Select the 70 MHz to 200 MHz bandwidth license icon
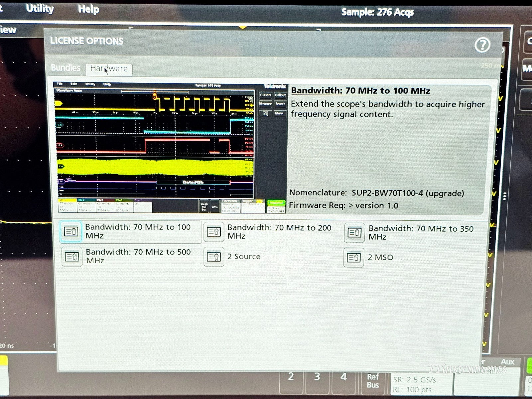This screenshot has height=399, width=532. tap(213, 232)
